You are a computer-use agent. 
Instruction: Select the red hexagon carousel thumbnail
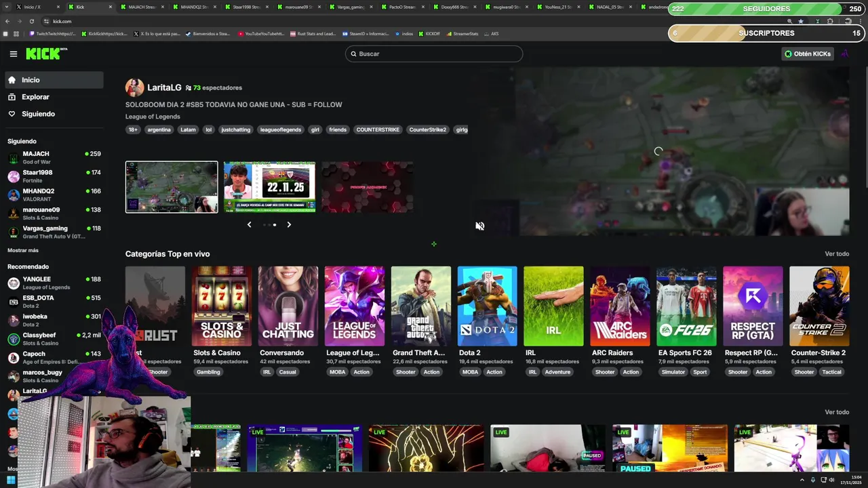[x=368, y=187]
